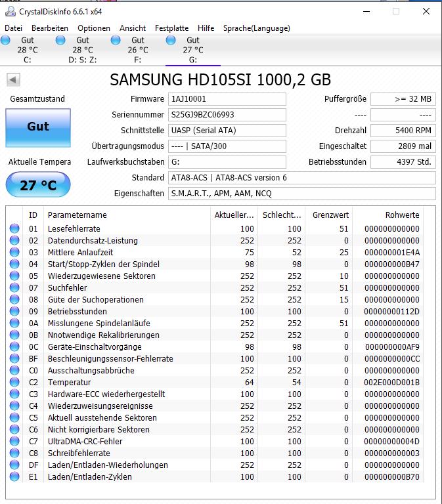442x504 pixels.
Task: Click the status orb of Mittlere Anlaufzeit row
Action: 14,252
